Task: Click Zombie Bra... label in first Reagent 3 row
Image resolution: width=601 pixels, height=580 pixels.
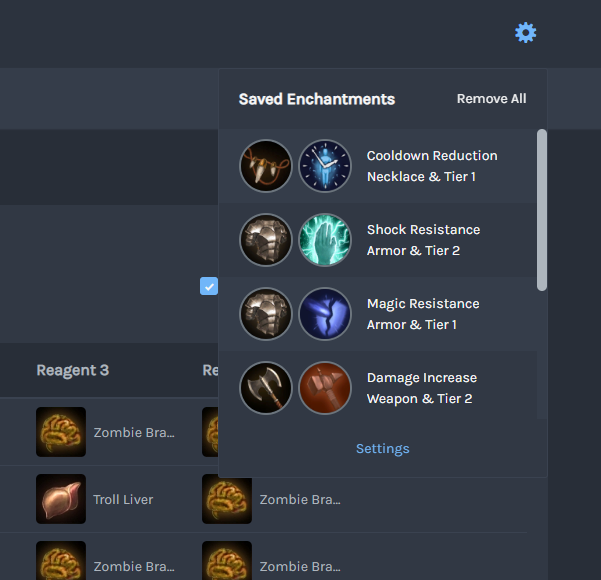Action: (134, 432)
